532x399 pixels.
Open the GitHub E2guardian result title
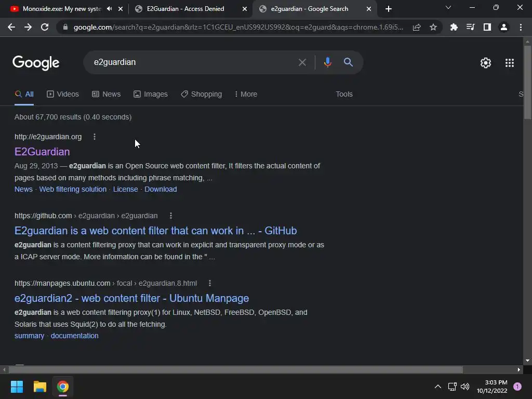pyautogui.click(x=156, y=231)
